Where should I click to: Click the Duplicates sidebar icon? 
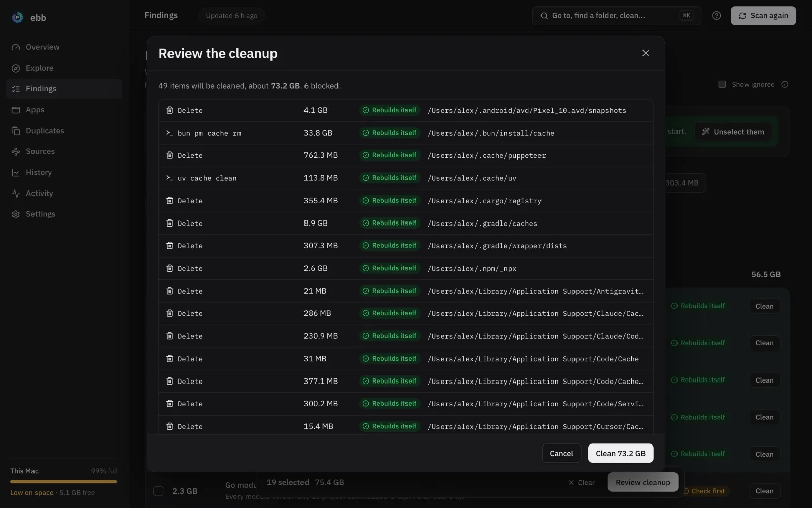coord(16,131)
